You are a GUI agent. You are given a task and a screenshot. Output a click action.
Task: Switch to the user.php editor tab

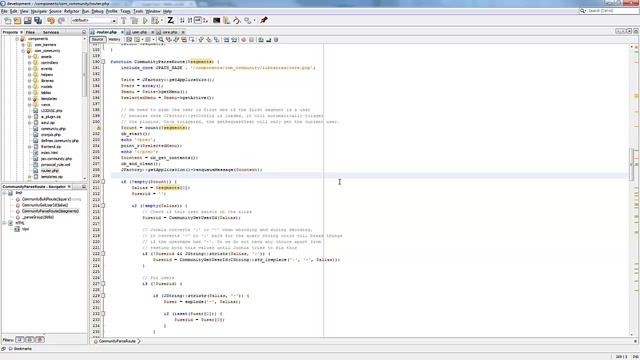pos(139,32)
